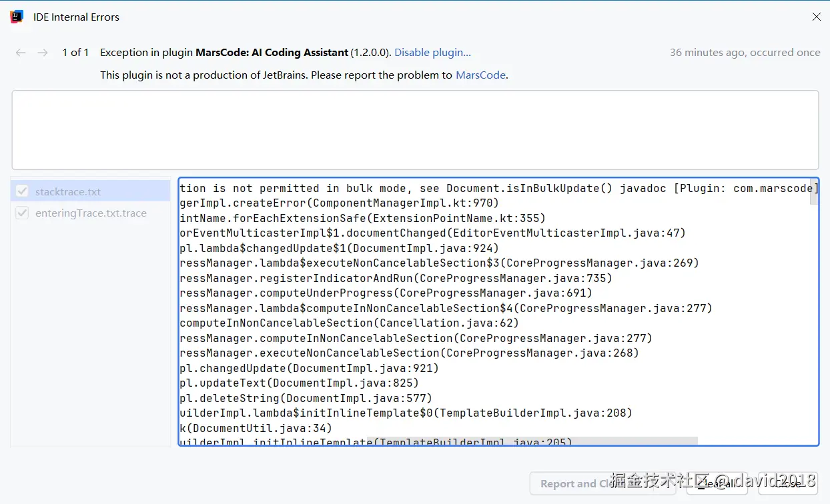Click the '36 minutes ago, occurred once' text
This screenshot has height=504, width=830.
point(745,53)
